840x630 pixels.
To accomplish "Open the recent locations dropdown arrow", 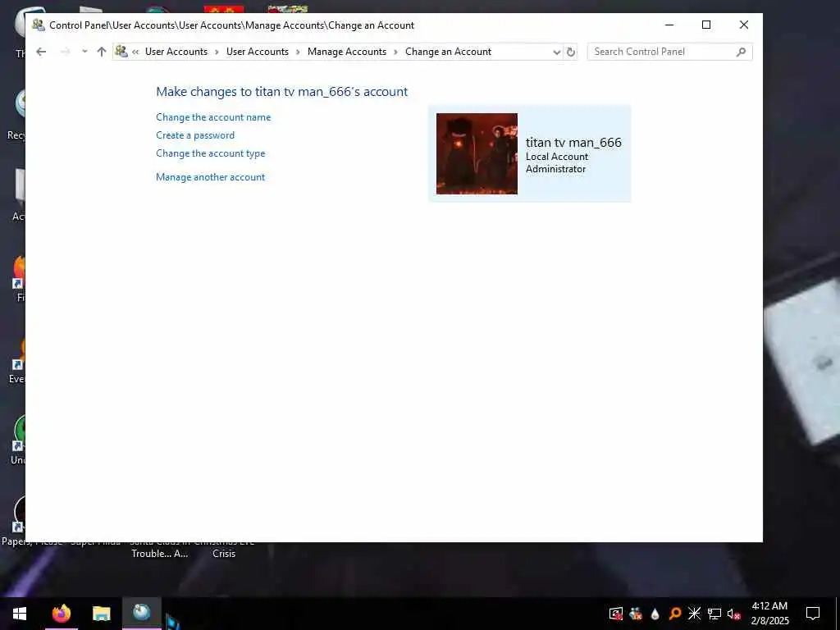I will [x=84, y=52].
